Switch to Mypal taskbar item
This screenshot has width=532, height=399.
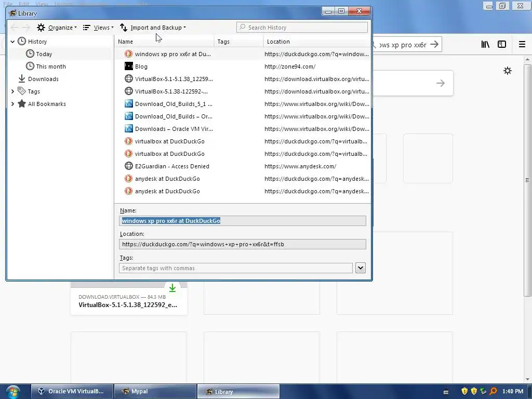[155, 391]
